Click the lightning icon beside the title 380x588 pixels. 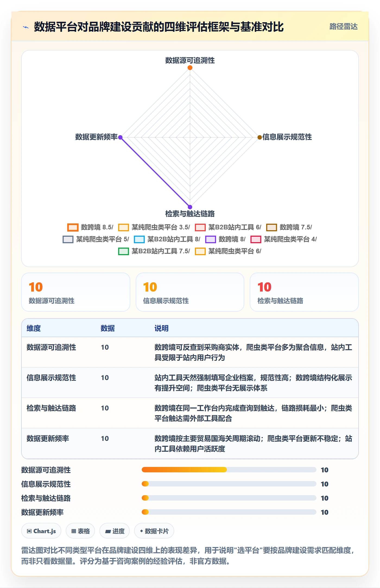coord(26,27)
